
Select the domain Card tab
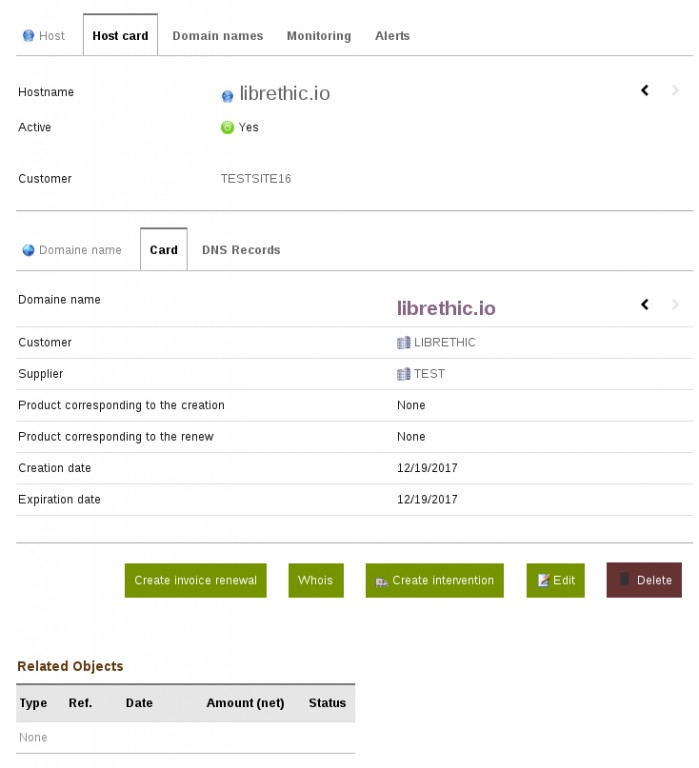164,250
